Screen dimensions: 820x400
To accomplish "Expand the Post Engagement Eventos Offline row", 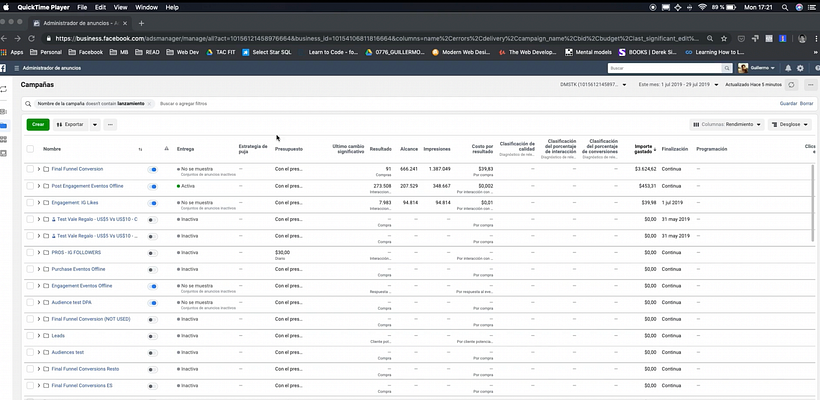I will tap(39, 186).
